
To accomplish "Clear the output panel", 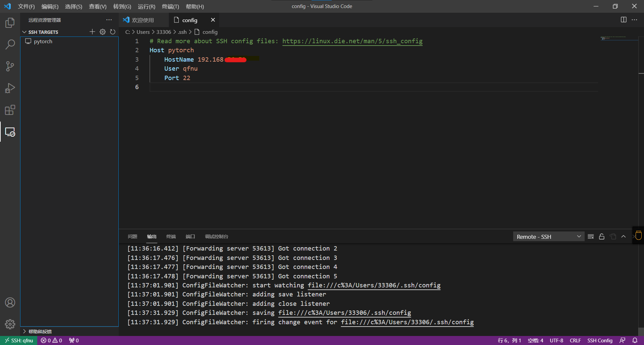I will [591, 236].
